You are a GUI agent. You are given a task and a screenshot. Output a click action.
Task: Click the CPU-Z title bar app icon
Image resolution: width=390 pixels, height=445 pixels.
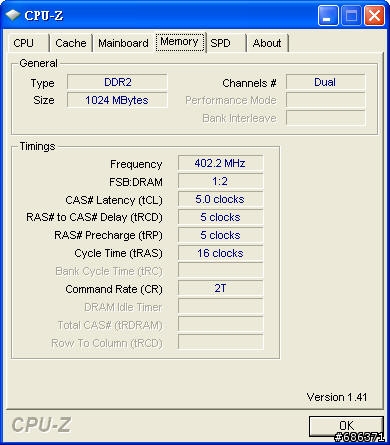[13, 15]
